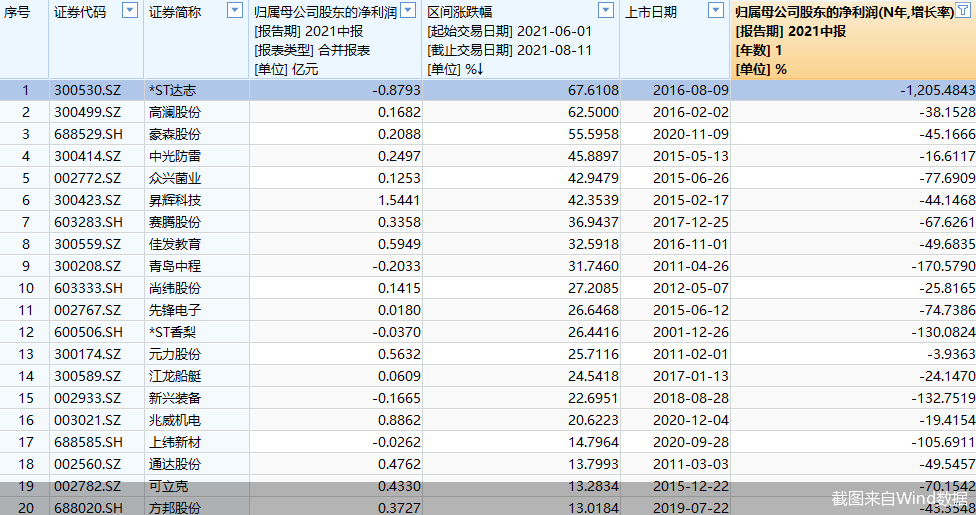Select stock code 002933.SZ
This screenshot has height=515, width=976.
(87, 398)
